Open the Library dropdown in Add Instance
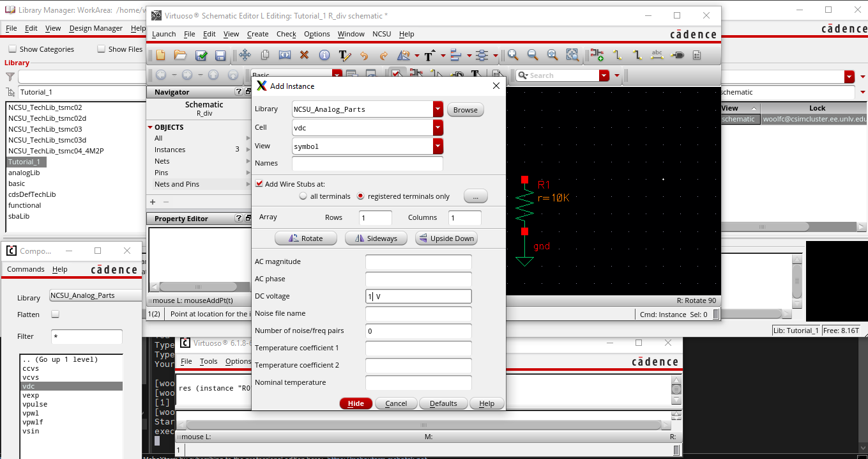868x459 pixels. [438, 109]
